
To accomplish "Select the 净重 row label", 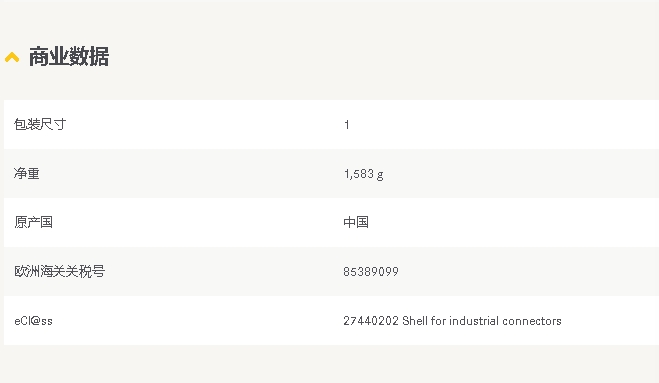I will (x=27, y=173).
